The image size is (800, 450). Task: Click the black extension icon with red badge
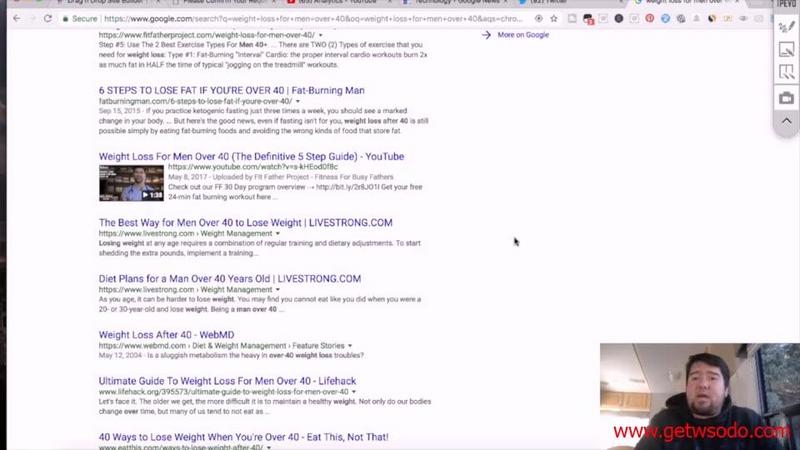coord(588,19)
